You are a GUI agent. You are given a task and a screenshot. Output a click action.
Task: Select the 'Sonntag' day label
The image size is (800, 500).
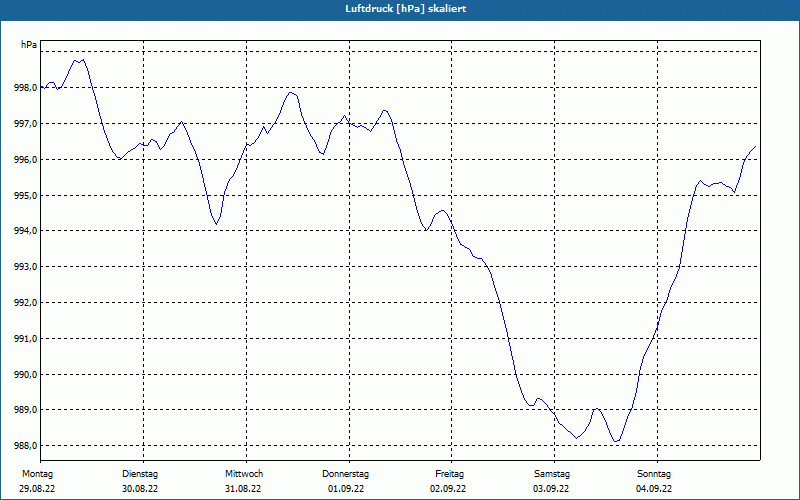click(654, 474)
